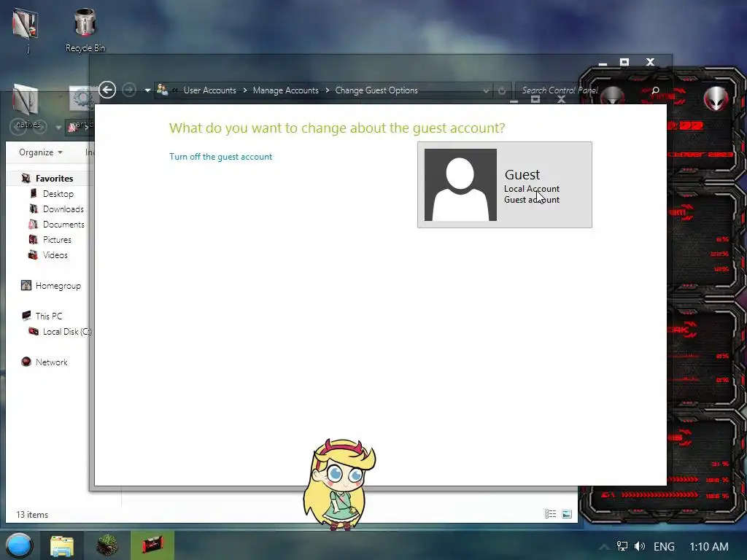Click the network tray icon
The image size is (747, 560).
pyautogui.click(x=622, y=546)
